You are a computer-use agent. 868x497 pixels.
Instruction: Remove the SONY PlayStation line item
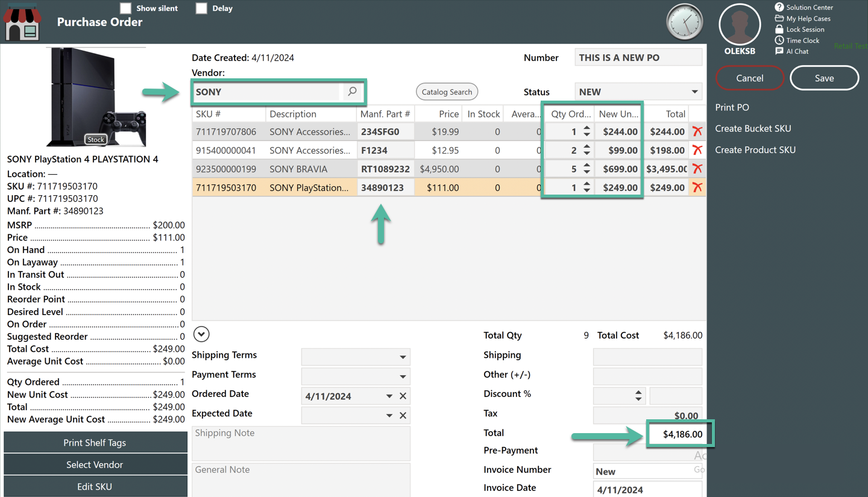click(x=697, y=187)
